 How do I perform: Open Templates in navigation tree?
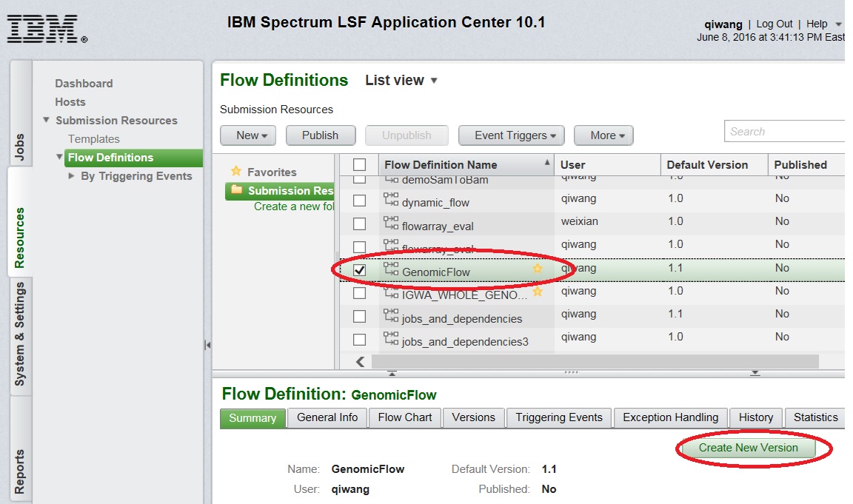pos(93,138)
